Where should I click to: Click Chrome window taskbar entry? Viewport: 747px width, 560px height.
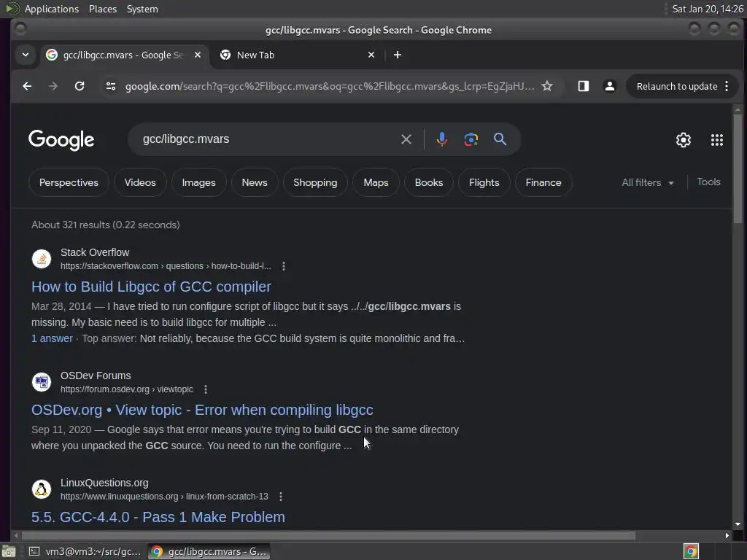(x=209, y=551)
